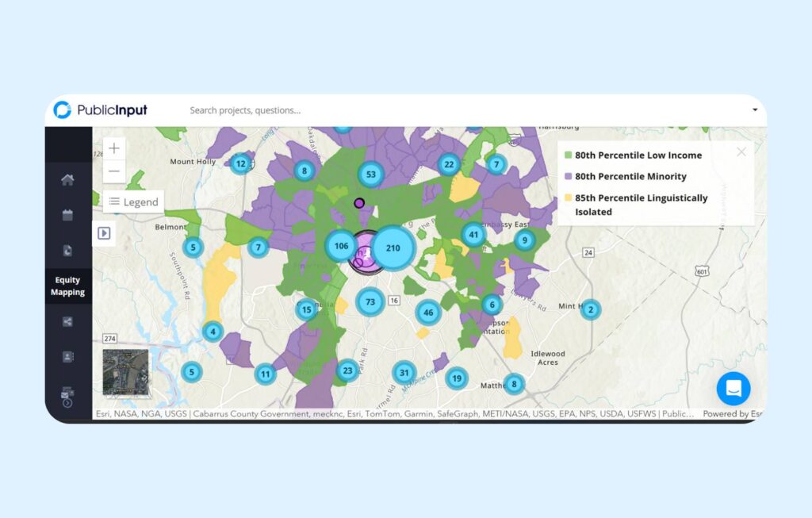This screenshot has height=518, width=812.
Task: Switch basemap via satellite thumbnail
Action: [x=125, y=371]
